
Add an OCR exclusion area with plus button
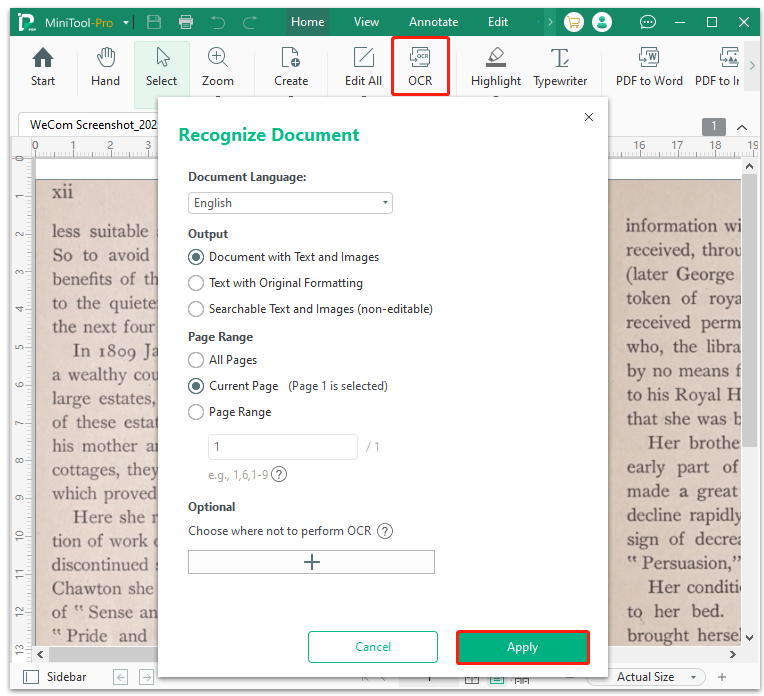tap(311, 562)
